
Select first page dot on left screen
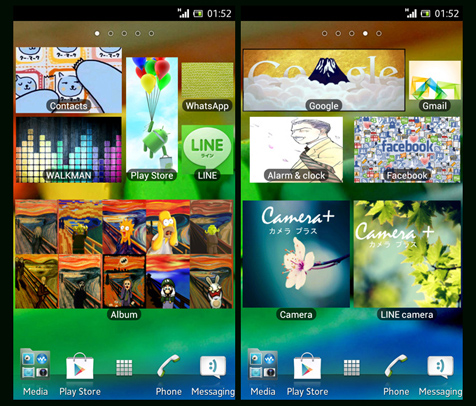pyautogui.click(x=97, y=33)
